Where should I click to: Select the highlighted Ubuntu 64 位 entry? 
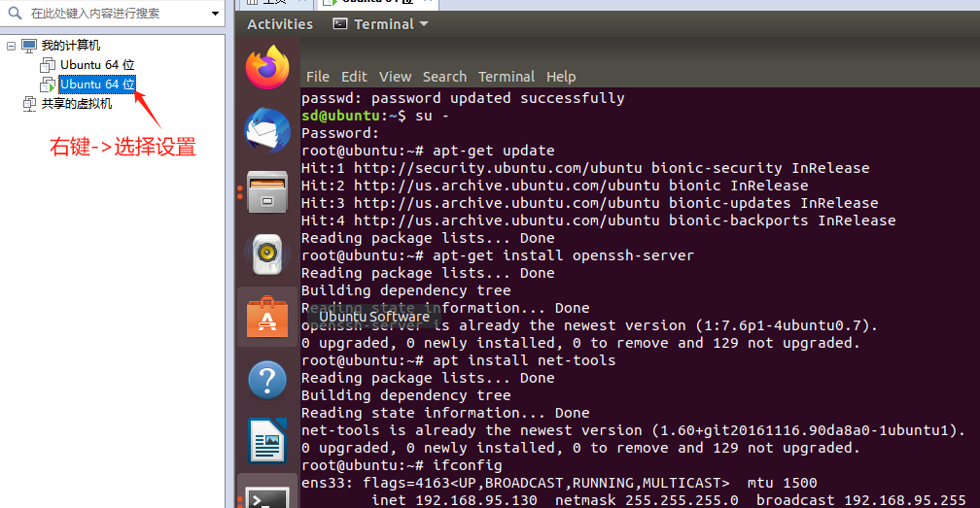[97, 85]
